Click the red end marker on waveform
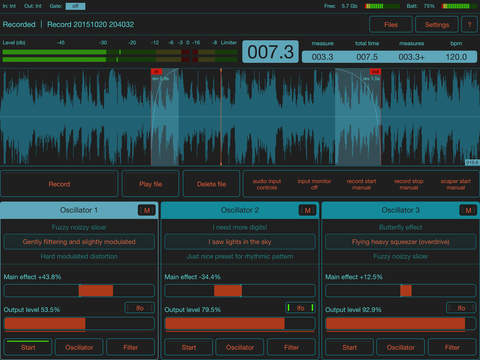480x360 pixels. [x=375, y=72]
